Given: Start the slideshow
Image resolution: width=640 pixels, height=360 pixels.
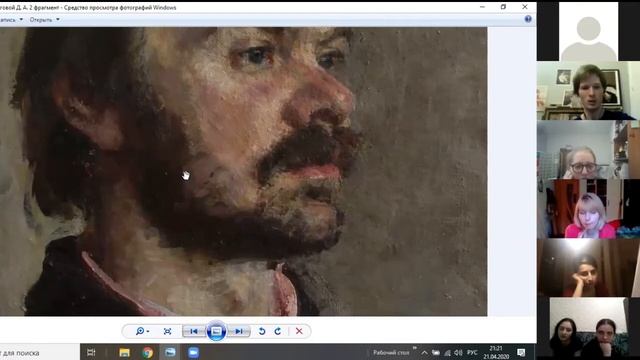Looking at the screenshot, I should [x=216, y=331].
